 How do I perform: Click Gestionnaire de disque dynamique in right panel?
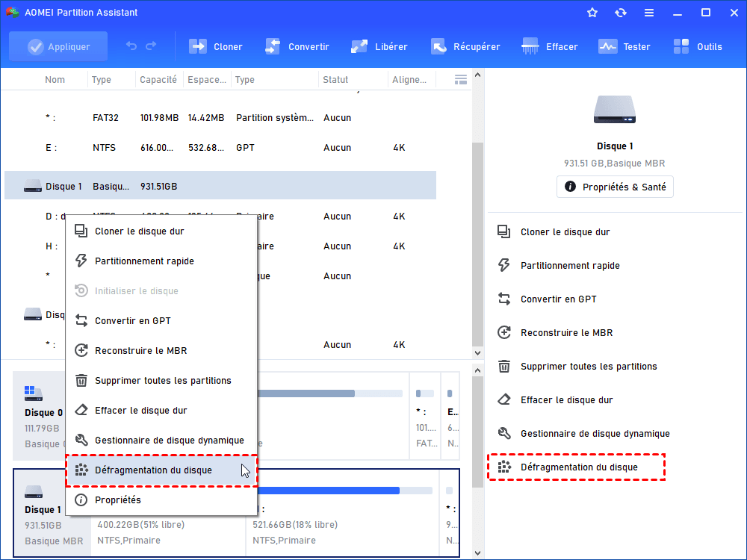tap(595, 434)
